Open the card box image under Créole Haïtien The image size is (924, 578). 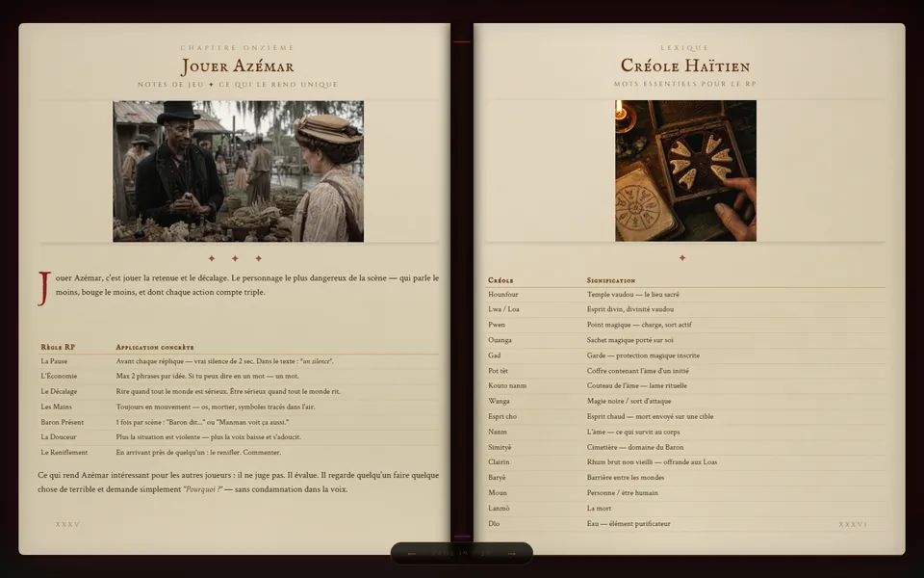point(686,171)
